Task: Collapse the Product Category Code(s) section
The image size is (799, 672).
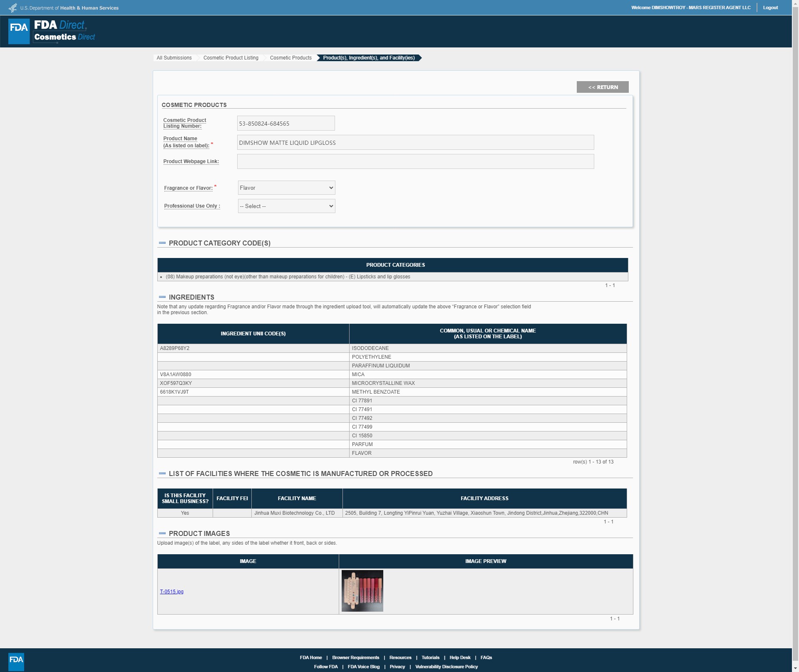Action: 162,243
